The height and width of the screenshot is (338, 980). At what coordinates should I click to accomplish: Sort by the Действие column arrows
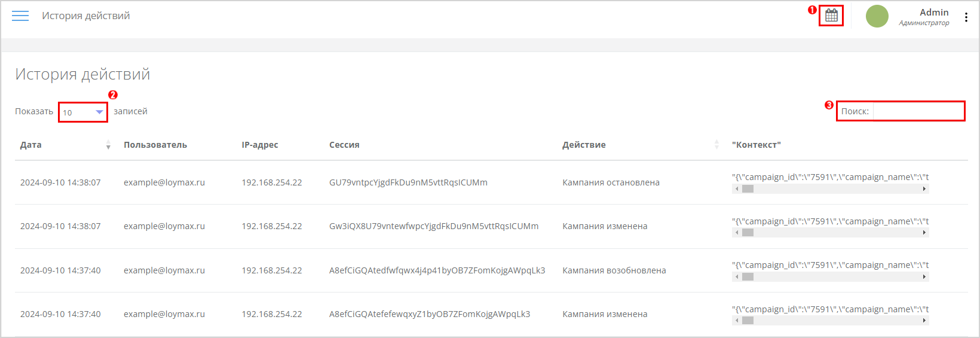[x=716, y=145]
